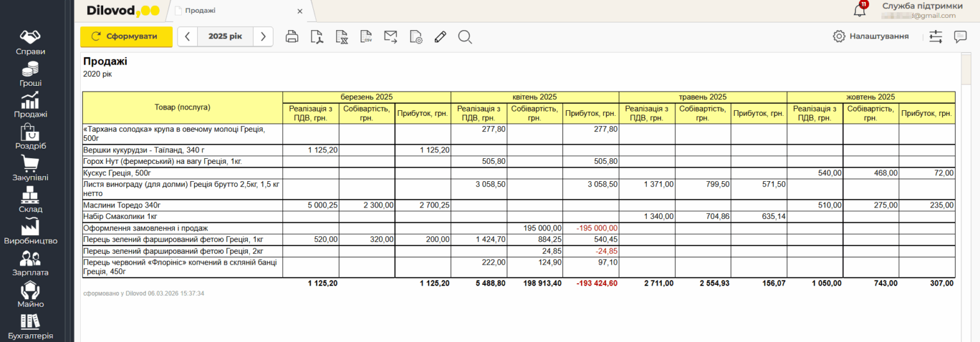Export the report to PDF
980x342 pixels.
click(316, 37)
